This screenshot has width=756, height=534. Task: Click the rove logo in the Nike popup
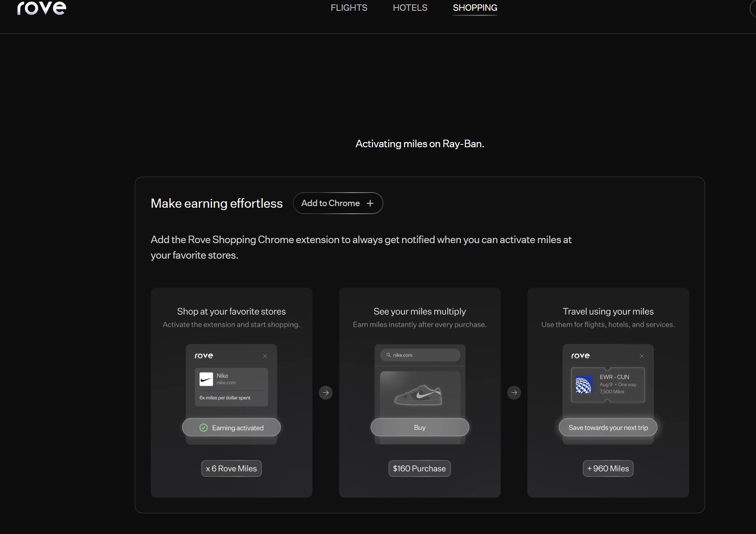point(204,356)
